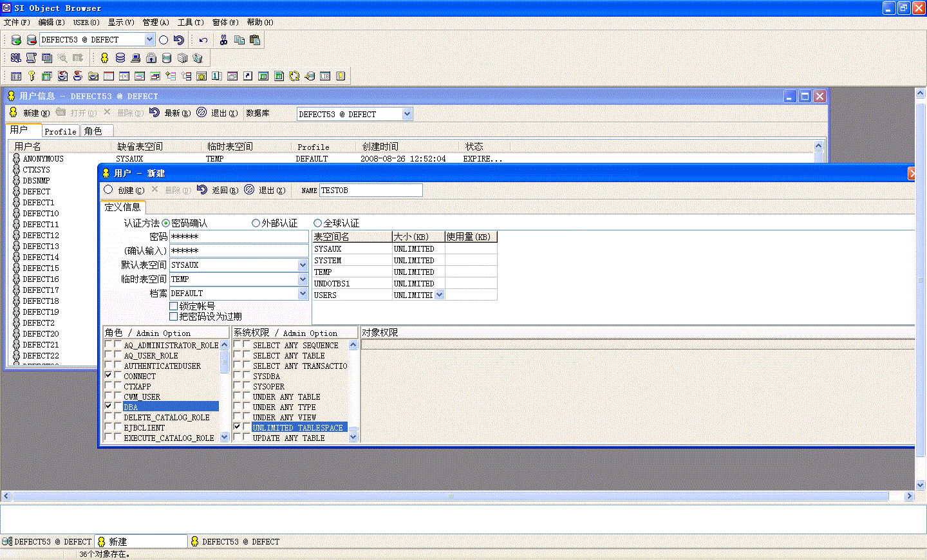The width and height of the screenshot is (927, 560).
Task: Open the USERS quota UNLIMITED dropdown
Action: point(439,295)
